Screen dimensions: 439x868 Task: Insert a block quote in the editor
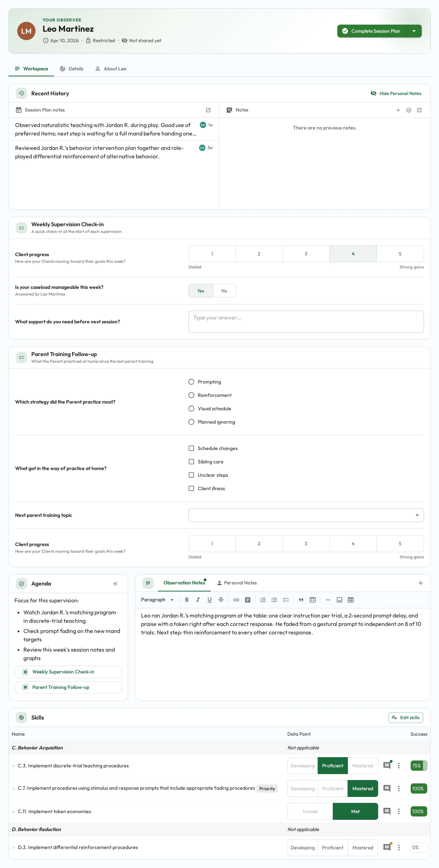pyautogui.click(x=301, y=600)
